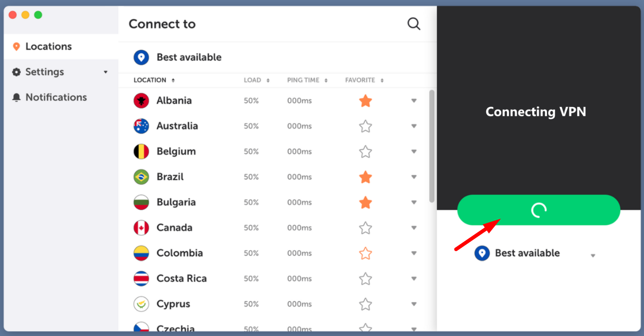Image resolution: width=644 pixels, height=336 pixels.
Task: Click the locations list scrollbar
Action: point(431,146)
